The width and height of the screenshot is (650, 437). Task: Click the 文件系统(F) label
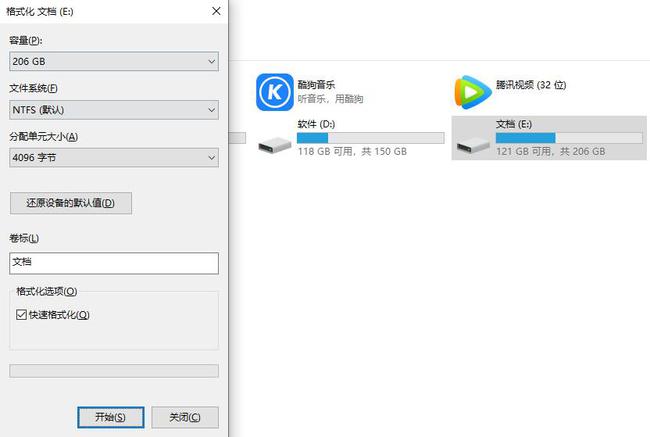(x=34, y=88)
